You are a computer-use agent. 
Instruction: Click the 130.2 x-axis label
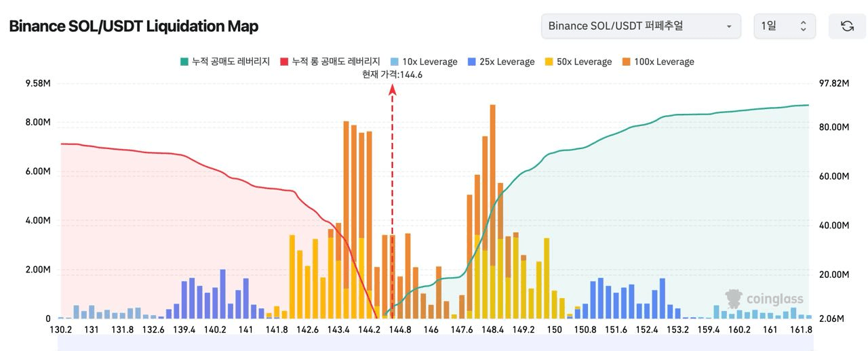coord(61,330)
